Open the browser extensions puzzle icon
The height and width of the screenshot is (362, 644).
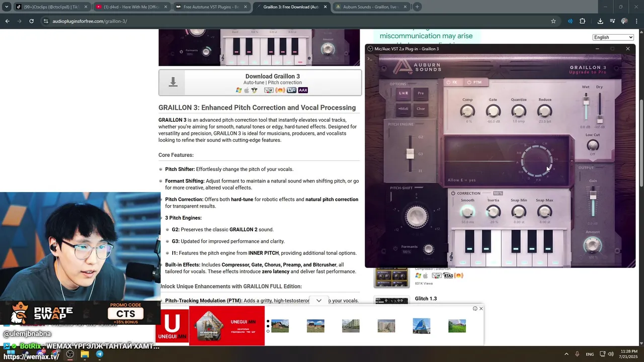pos(582,21)
